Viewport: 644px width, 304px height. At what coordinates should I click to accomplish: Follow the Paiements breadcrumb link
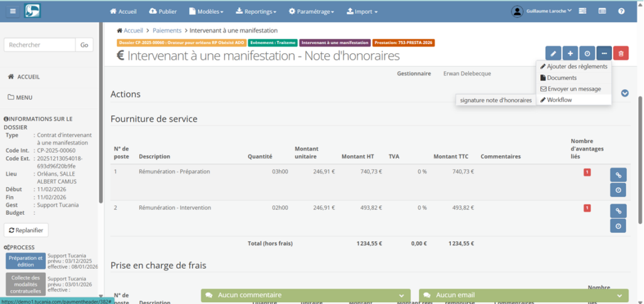[x=167, y=30]
